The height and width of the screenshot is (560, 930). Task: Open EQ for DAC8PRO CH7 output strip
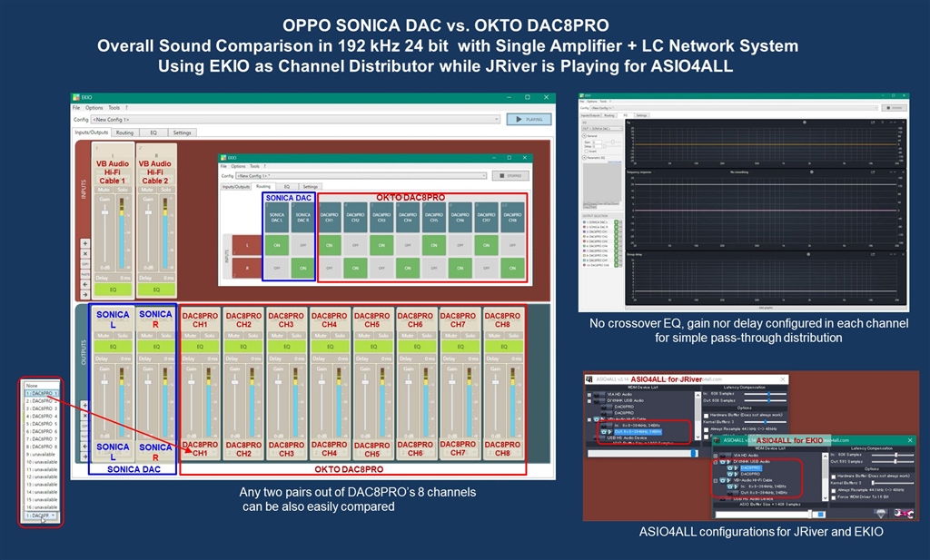(x=460, y=347)
